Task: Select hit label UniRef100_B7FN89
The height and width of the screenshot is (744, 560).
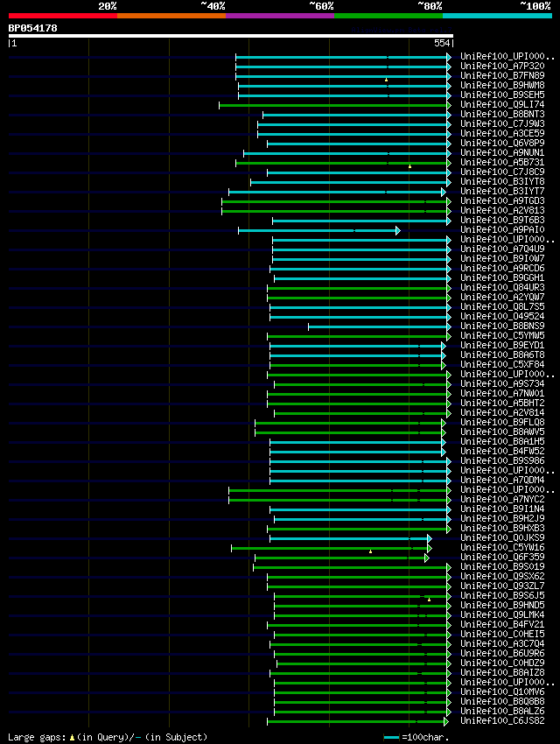Action: (x=502, y=75)
